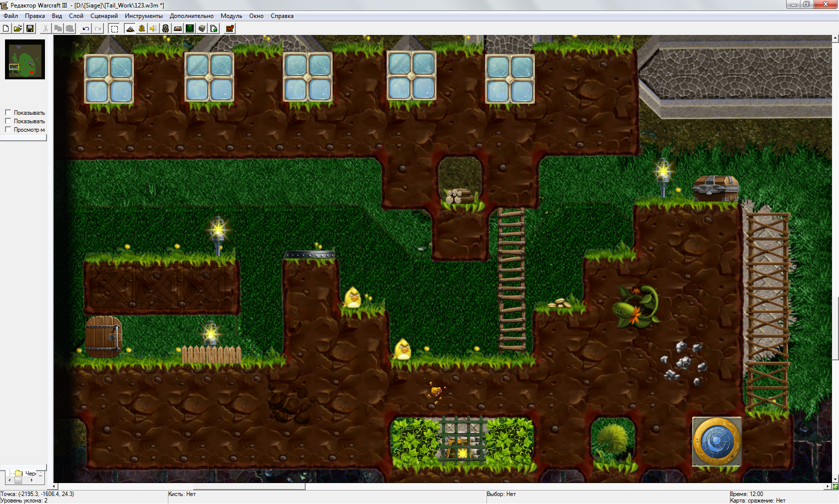The width and height of the screenshot is (839, 504).
Task: Click the 'Уровень уклона: 2' status text
Action: click(x=24, y=501)
